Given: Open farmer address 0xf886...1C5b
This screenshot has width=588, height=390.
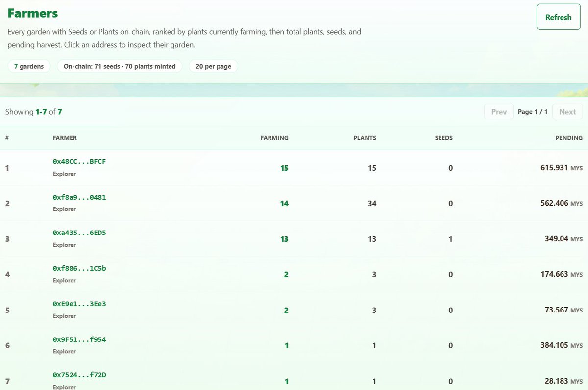Looking at the screenshot, I should 79,268.
